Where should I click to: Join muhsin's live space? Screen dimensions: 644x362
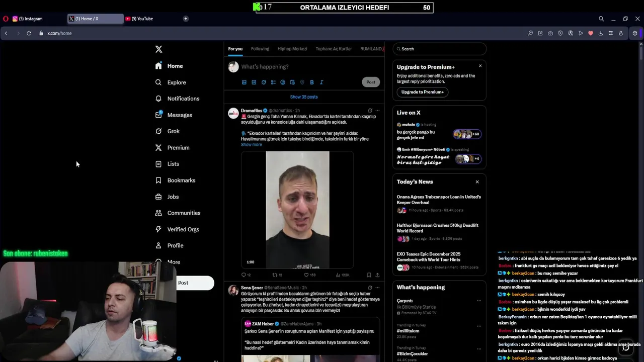439,132
